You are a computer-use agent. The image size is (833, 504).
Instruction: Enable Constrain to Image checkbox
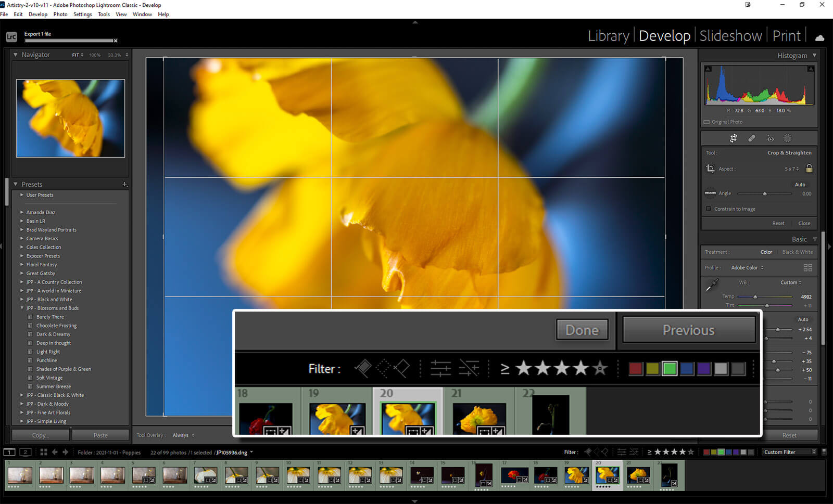pyautogui.click(x=708, y=209)
